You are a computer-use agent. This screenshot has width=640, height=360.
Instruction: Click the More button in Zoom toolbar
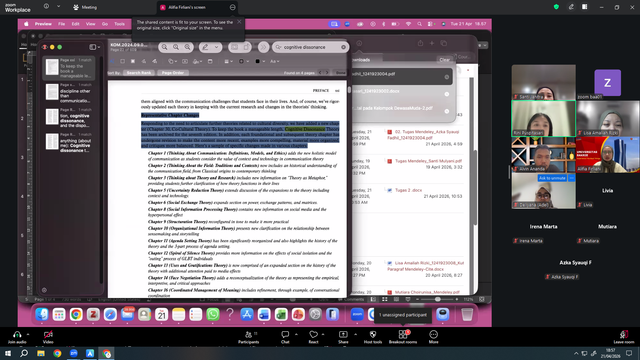click(x=433, y=337)
